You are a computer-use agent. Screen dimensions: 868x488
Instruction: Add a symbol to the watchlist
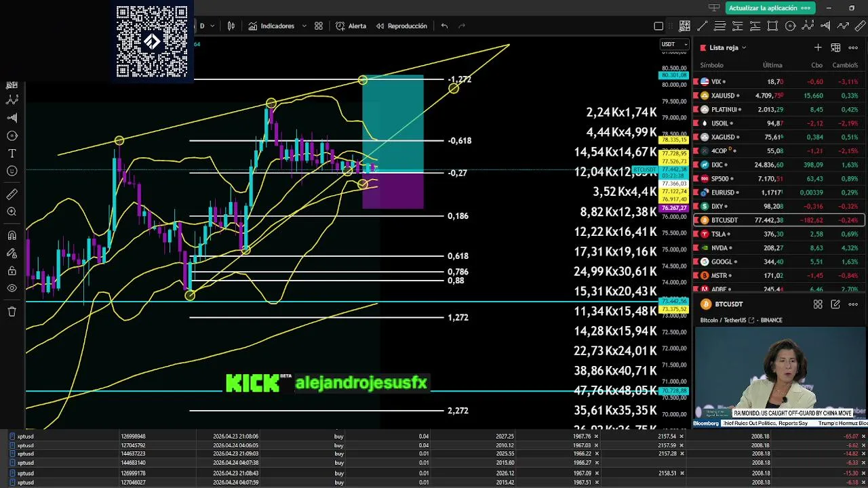pos(818,47)
